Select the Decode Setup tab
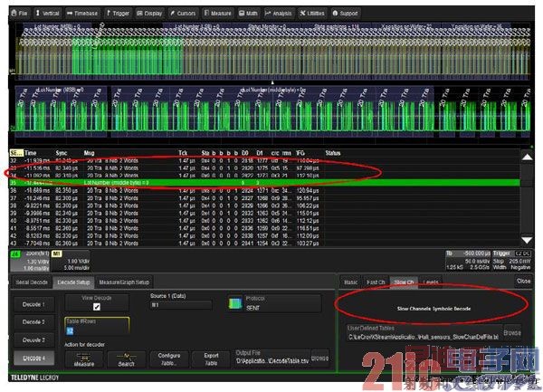Image resolution: width=543 pixels, height=392 pixels. [73, 282]
